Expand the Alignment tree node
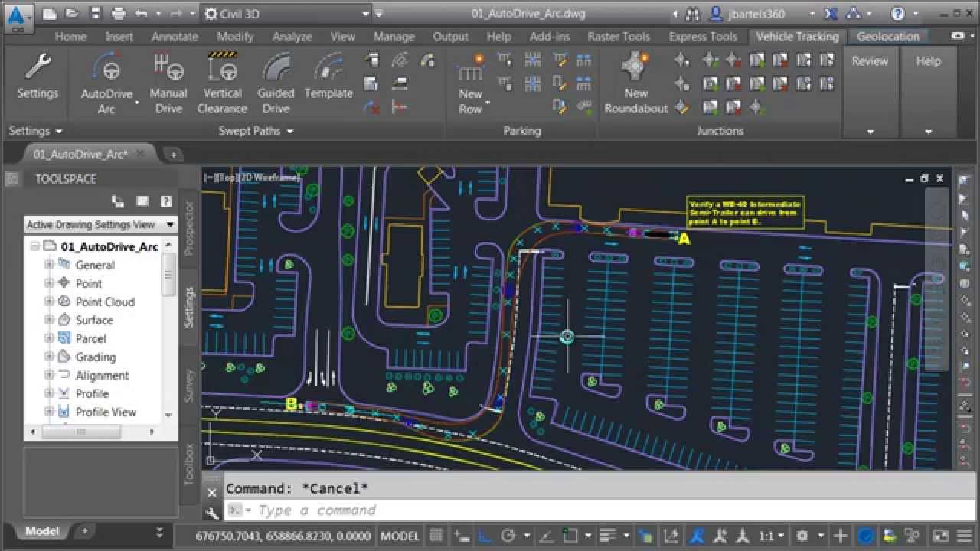 (49, 375)
